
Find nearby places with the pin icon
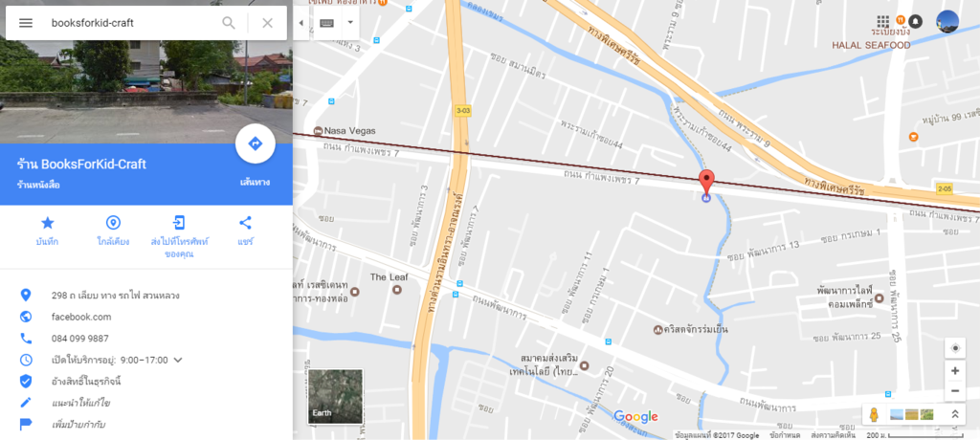pos(113,223)
